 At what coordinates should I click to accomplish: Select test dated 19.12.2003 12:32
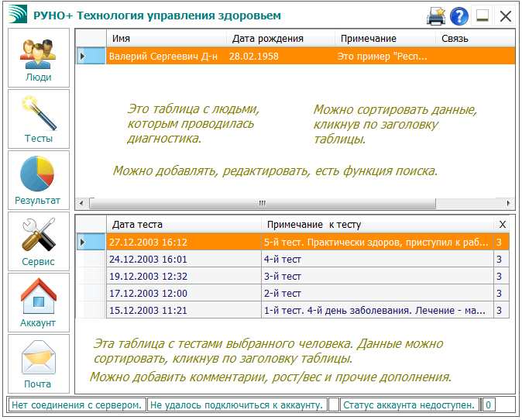tap(184, 276)
